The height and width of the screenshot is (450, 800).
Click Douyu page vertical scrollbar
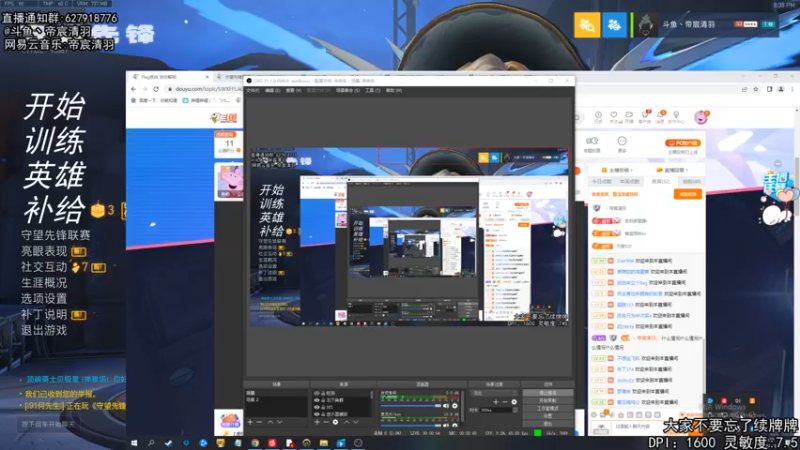click(x=796, y=186)
